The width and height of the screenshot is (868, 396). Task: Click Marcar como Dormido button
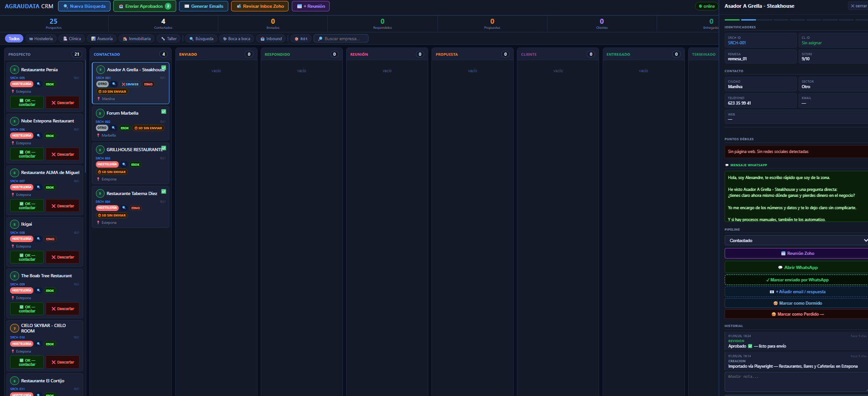(796, 303)
